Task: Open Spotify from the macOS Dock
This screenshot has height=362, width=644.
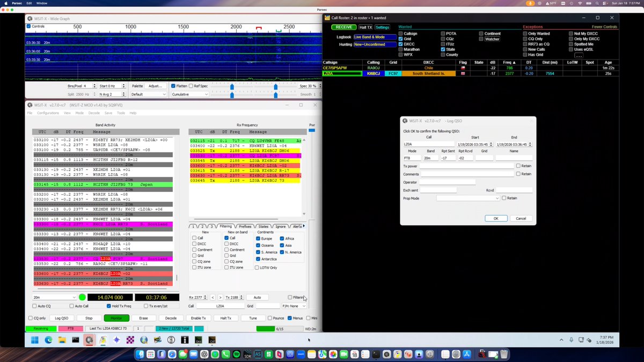Action: tap(236, 354)
